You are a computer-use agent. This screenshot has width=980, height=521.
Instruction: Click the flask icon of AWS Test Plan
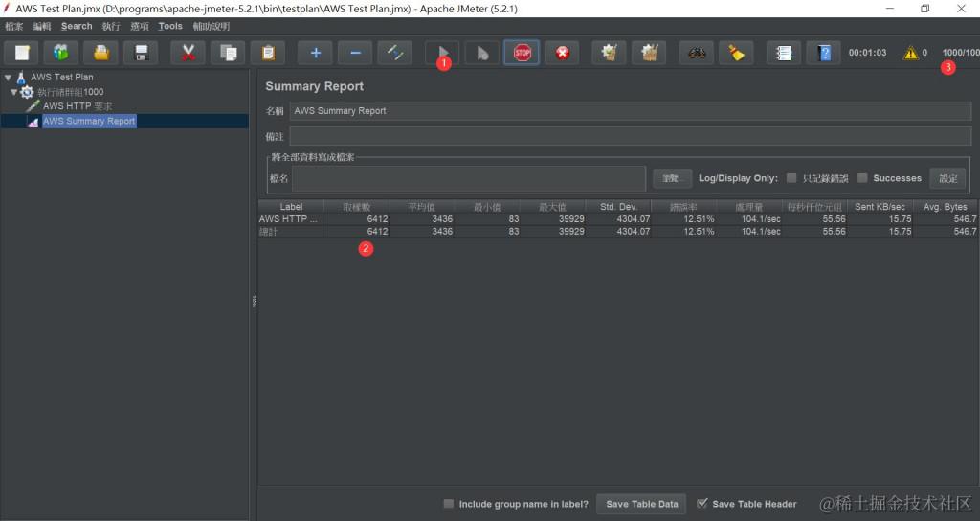(21, 77)
